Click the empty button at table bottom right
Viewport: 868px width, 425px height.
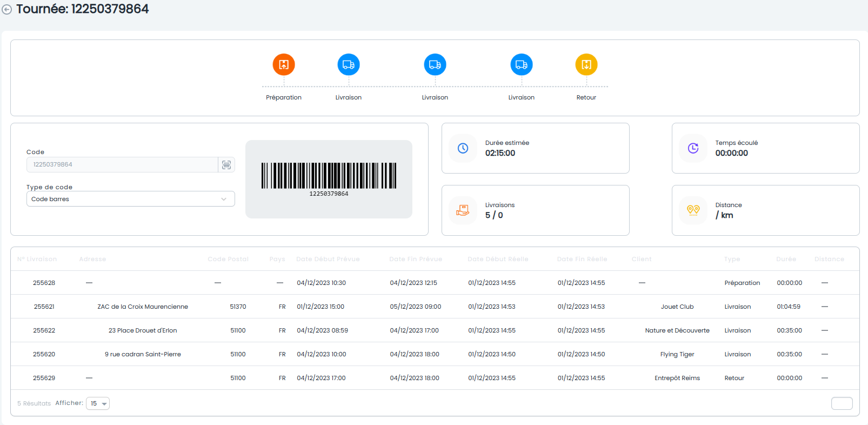tap(842, 403)
